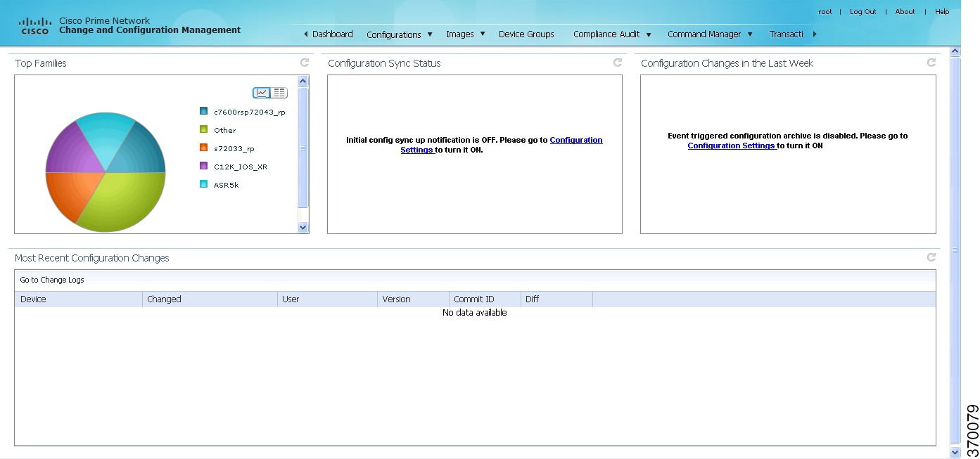Click the c7600rsp72043_rp legend color swatch
The height and width of the screenshot is (459, 980).
[x=204, y=111]
